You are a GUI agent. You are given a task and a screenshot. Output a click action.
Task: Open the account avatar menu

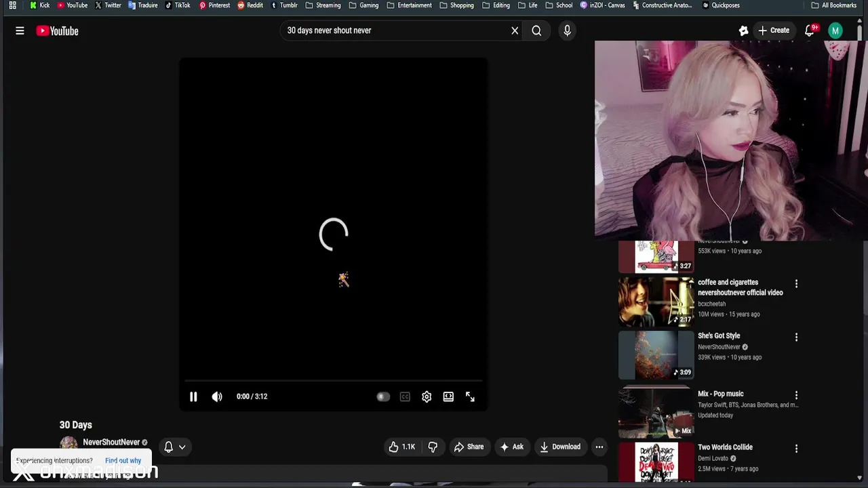(835, 30)
